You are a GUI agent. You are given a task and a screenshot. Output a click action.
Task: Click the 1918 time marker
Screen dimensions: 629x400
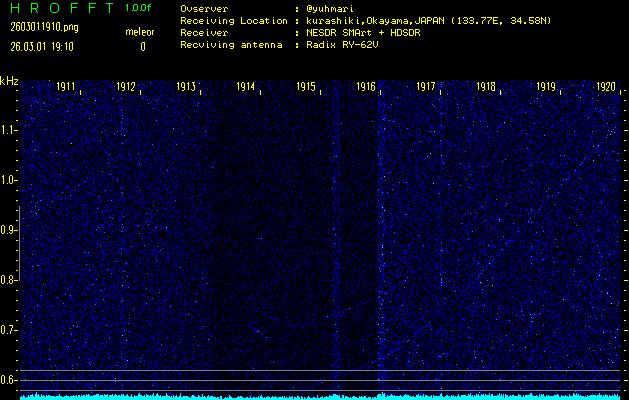tap(486, 87)
